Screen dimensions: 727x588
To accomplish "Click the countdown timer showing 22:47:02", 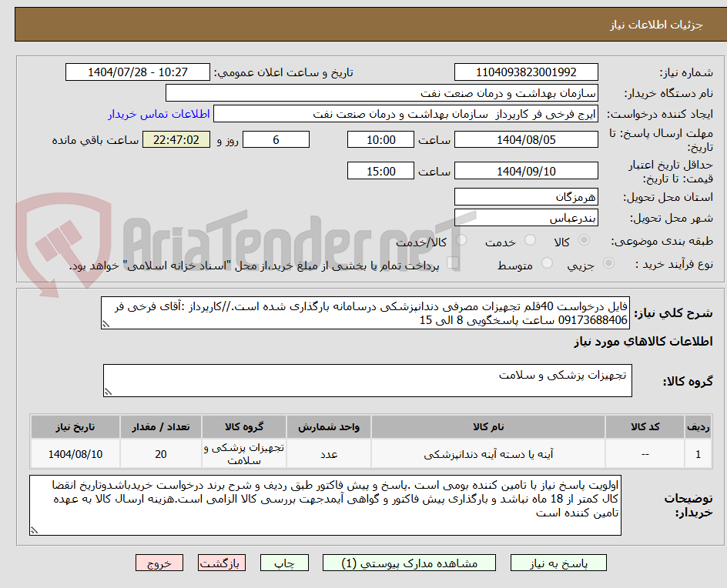I will tap(176, 139).
